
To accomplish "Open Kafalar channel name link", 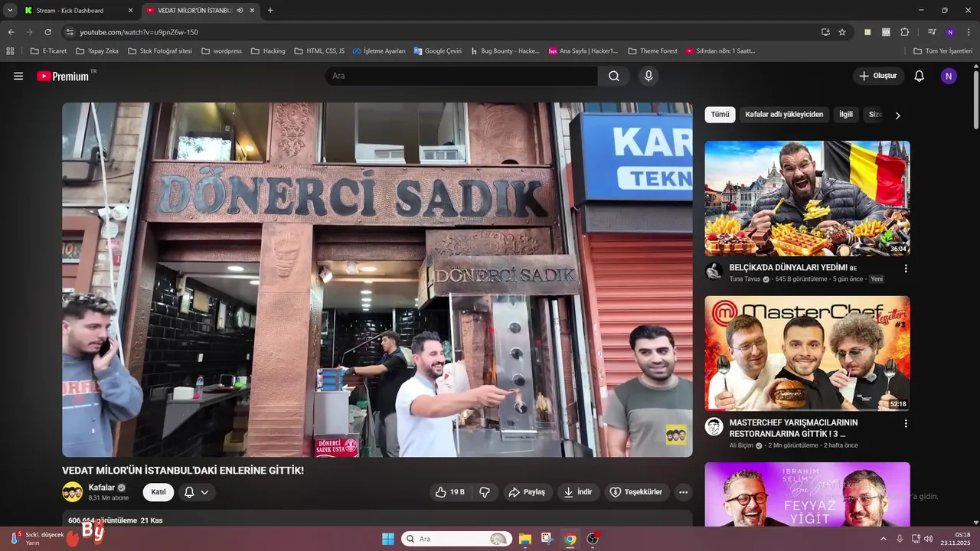I will [x=101, y=487].
